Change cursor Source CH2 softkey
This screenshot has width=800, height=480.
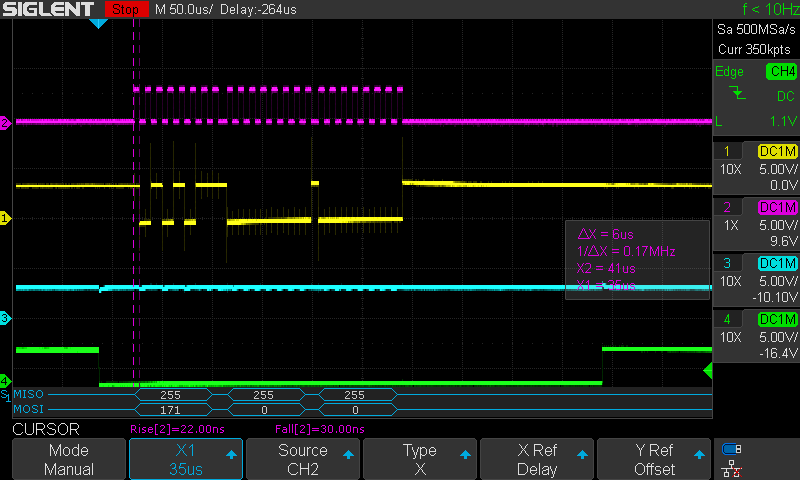coord(303,459)
